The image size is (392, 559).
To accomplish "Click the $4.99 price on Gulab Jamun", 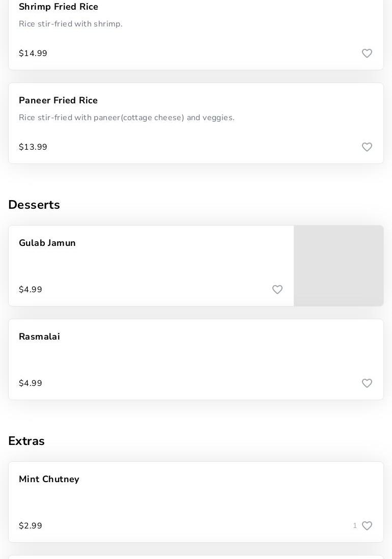I will (x=31, y=290).
